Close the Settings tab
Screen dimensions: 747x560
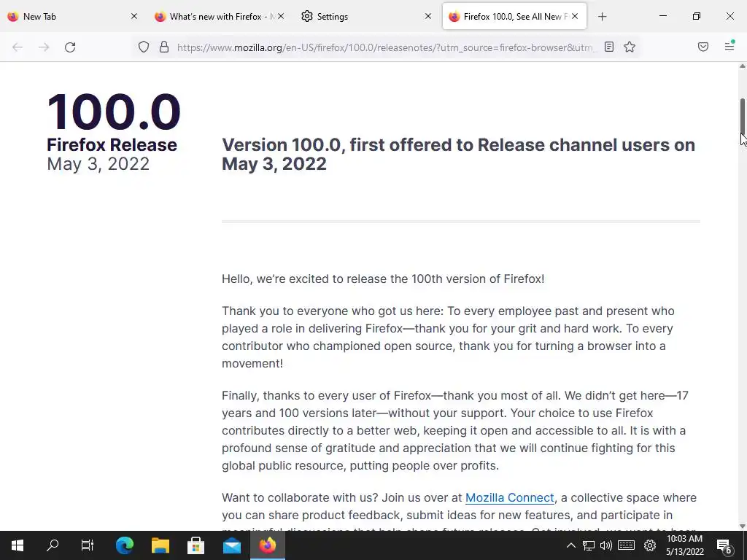(427, 16)
